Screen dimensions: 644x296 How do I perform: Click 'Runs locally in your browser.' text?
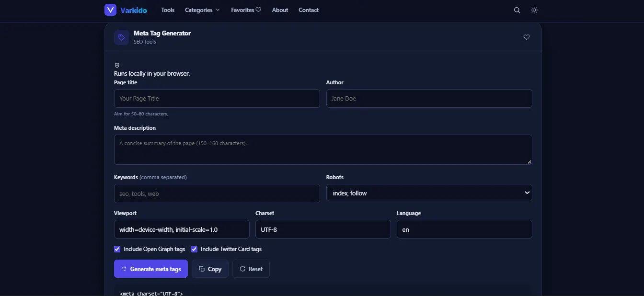click(152, 74)
